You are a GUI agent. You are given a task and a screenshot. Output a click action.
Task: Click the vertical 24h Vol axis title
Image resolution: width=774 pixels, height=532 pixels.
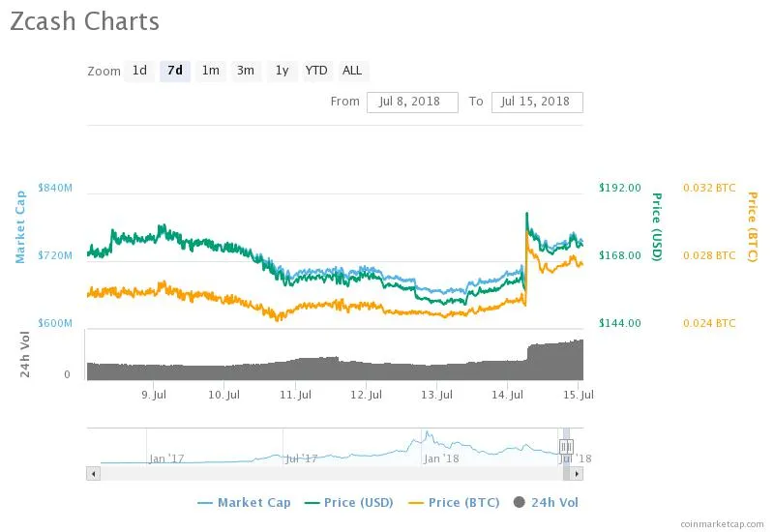tap(25, 354)
